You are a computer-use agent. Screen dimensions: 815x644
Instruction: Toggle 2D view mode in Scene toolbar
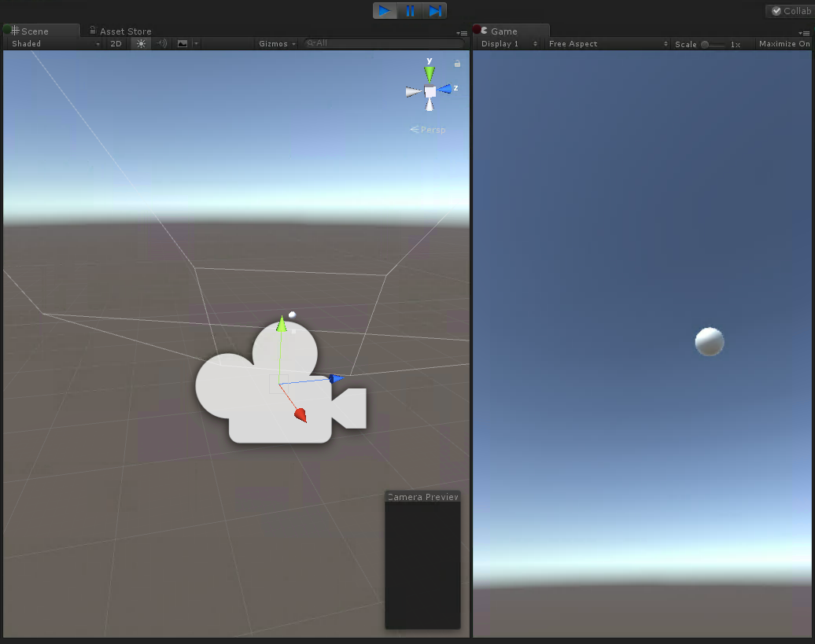pyautogui.click(x=116, y=43)
